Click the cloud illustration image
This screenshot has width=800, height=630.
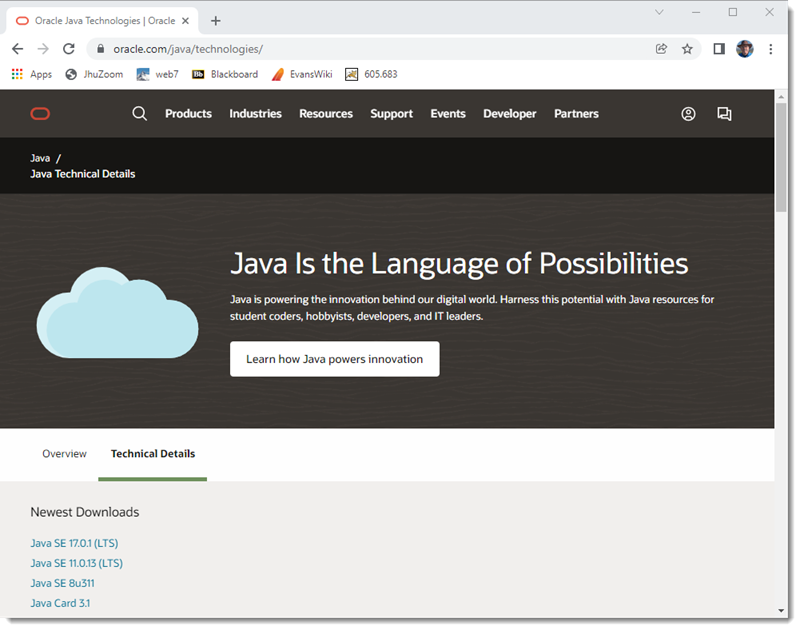click(117, 312)
